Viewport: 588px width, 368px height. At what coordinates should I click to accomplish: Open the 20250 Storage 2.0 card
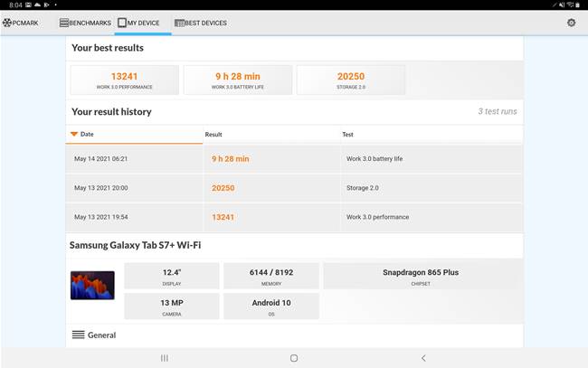[x=351, y=80]
